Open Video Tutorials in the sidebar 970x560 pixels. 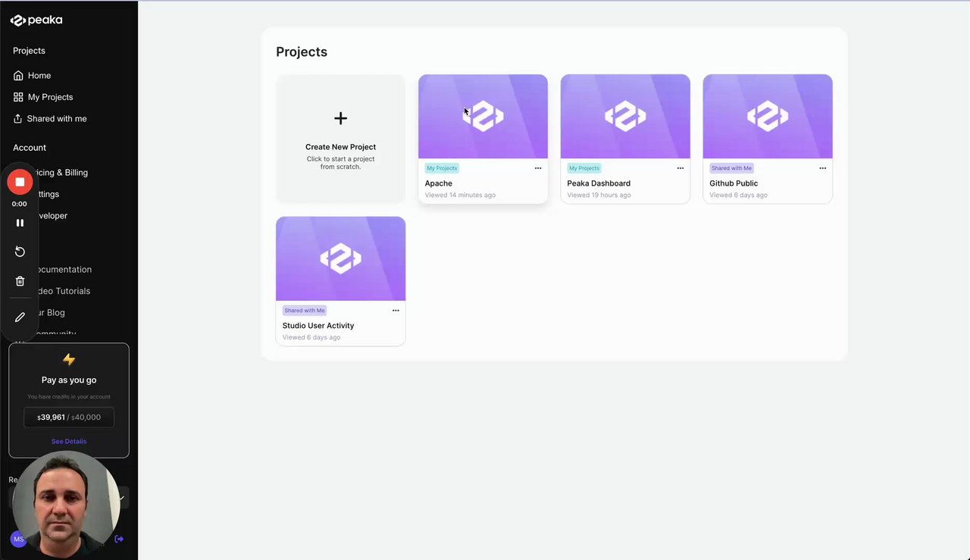(64, 291)
